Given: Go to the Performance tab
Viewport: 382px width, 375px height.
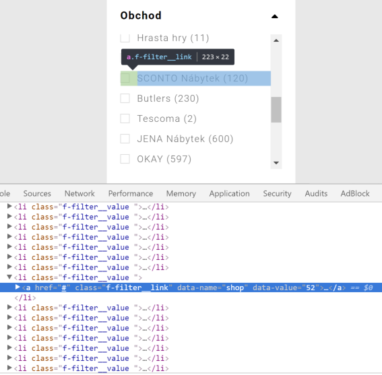Looking at the screenshot, I should click(130, 194).
